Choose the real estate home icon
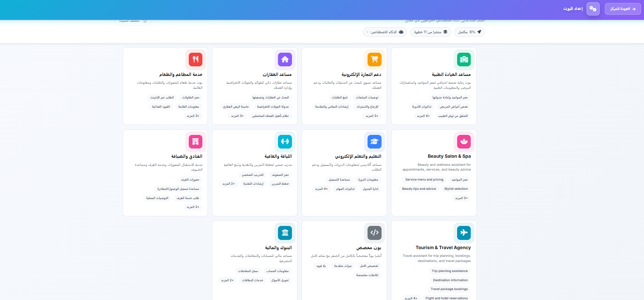The height and width of the screenshot is (300, 644). click(285, 59)
